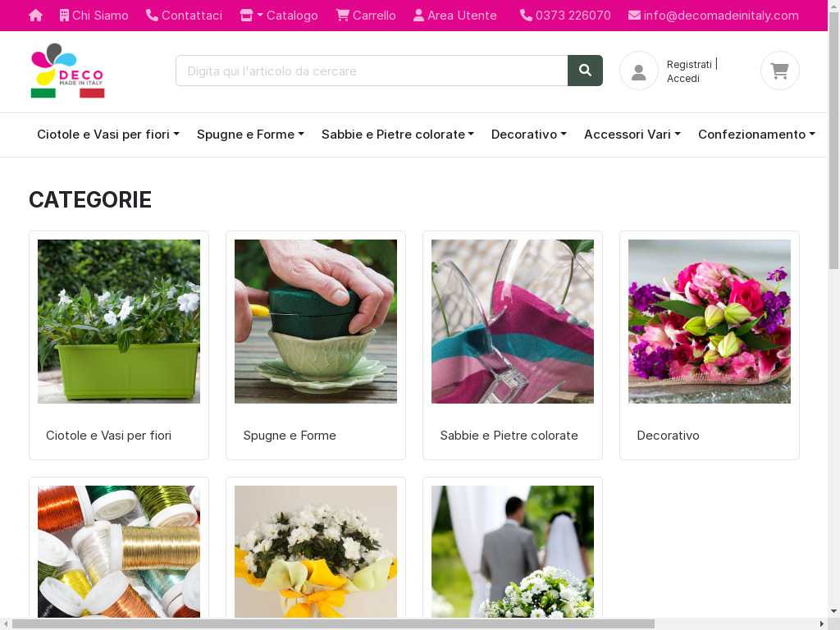This screenshot has width=840, height=630.
Task: Click the scroll left arrow
Action: pos(5,624)
